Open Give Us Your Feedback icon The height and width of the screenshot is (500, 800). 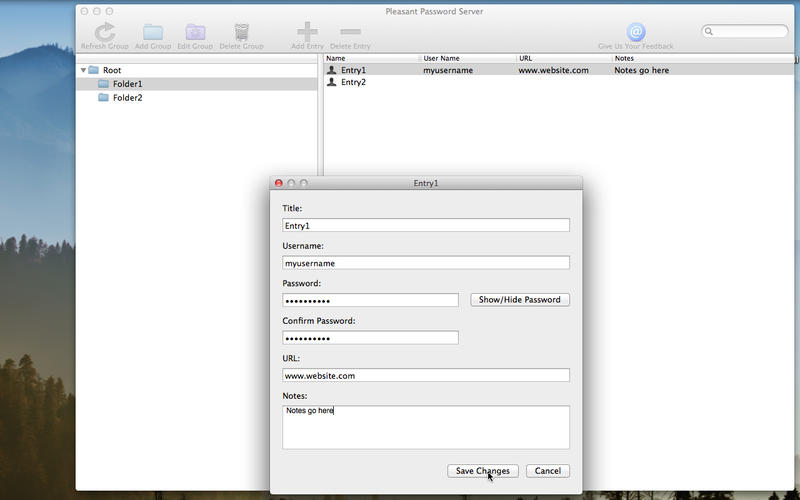635,33
